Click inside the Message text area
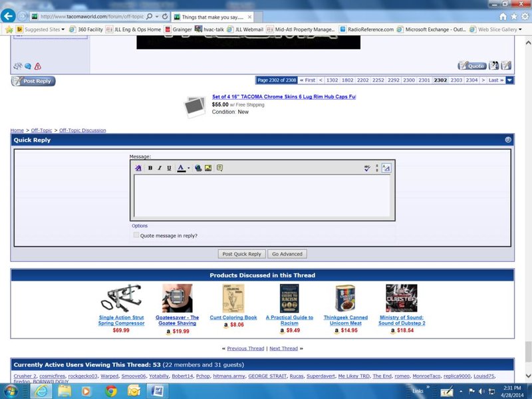Image resolution: width=532 pixels, height=399 pixels. (x=262, y=196)
